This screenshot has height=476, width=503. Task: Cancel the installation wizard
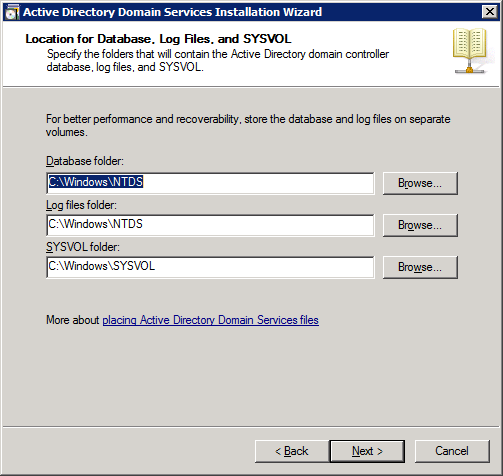(452, 451)
